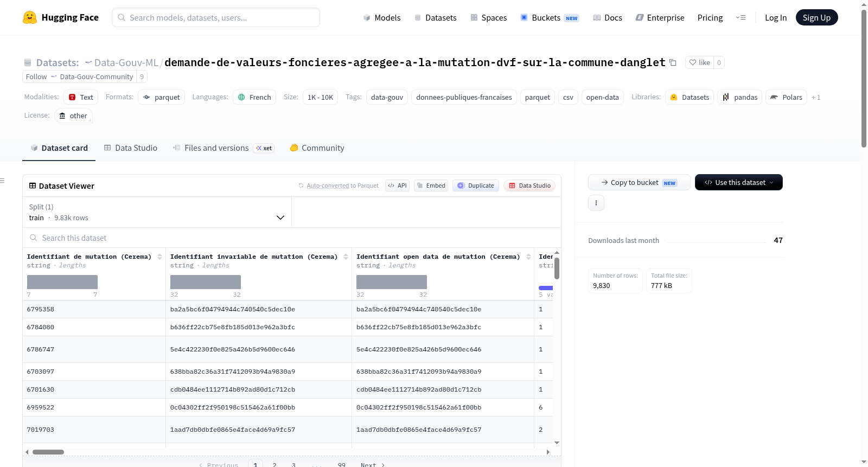Visit the Pricing page
Image resolution: width=868 pixels, height=467 pixels.
pyautogui.click(x=710, y=17)
